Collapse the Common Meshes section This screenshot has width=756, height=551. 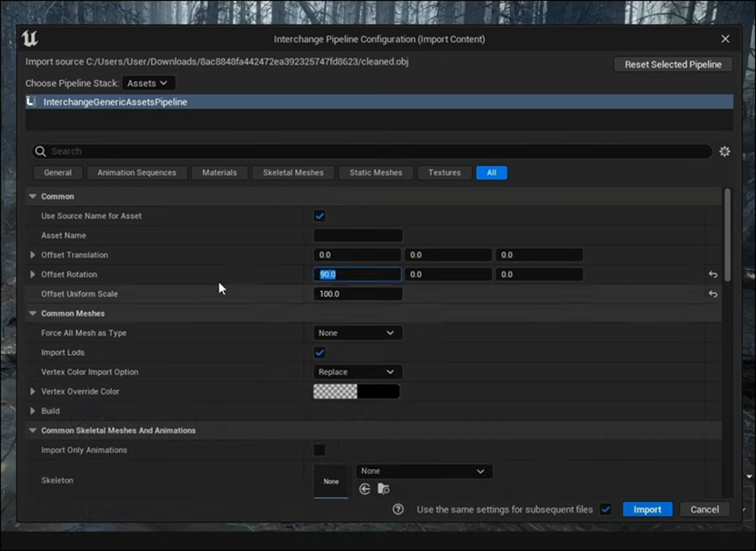tap(33, 313)
